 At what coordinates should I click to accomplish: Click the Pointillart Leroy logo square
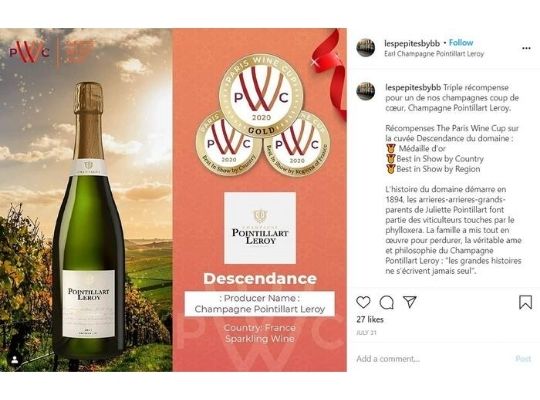[260, 228]
